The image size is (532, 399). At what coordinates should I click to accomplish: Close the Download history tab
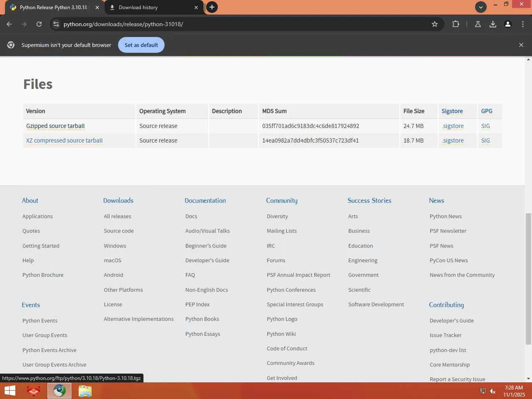pos(196,7)
